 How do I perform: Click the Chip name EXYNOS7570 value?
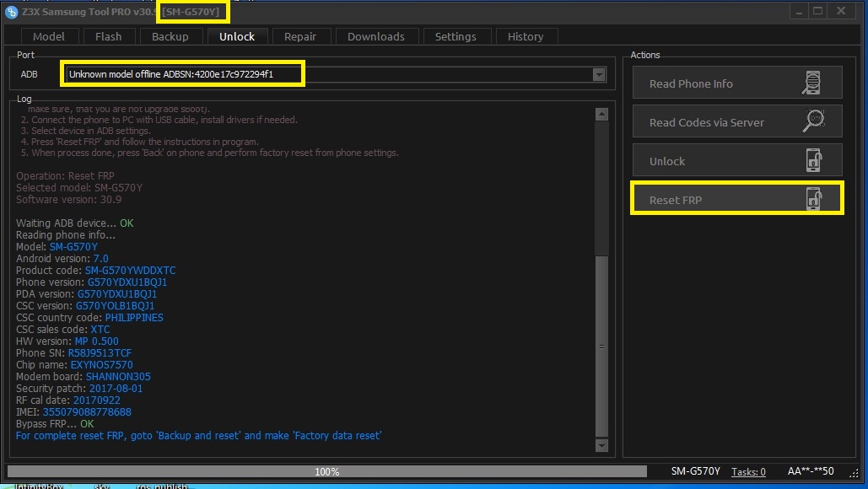coord(101,365)
